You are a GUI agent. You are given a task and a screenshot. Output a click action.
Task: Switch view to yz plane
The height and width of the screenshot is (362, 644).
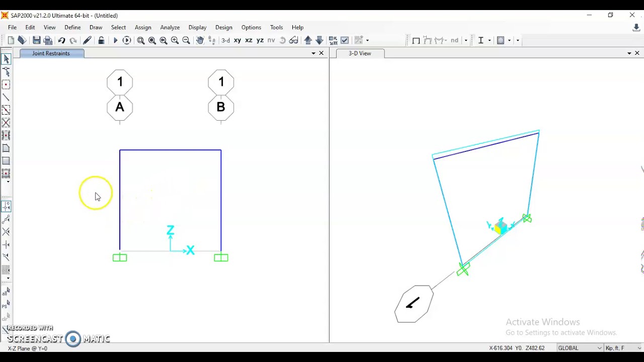[260, 40]
